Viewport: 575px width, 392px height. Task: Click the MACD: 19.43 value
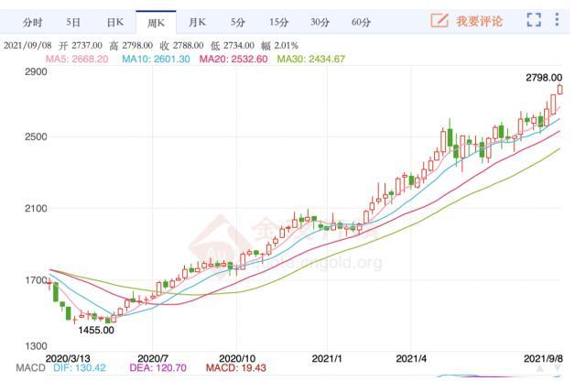coord(236,368)
